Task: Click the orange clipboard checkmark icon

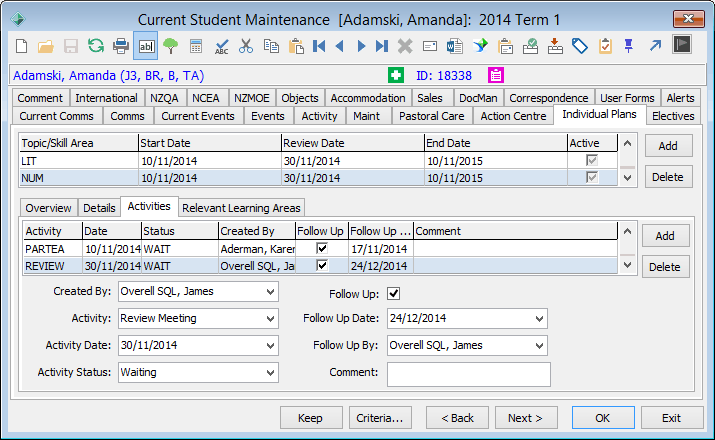Action: (x=605, y=46)
